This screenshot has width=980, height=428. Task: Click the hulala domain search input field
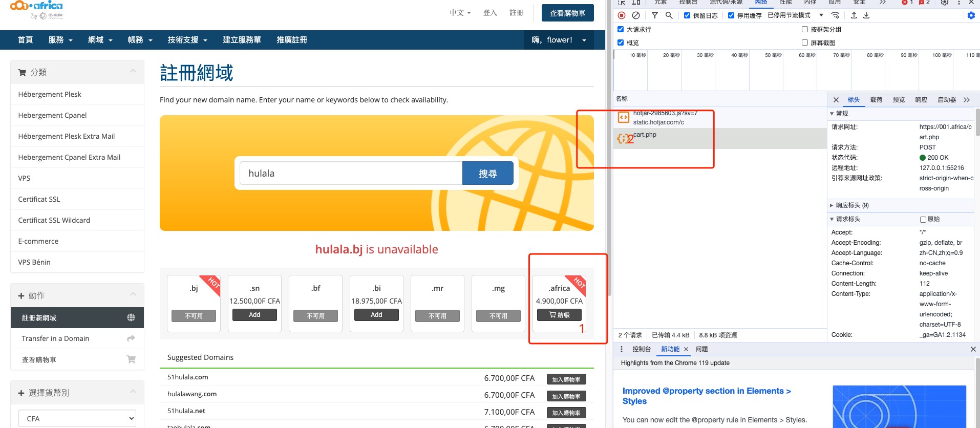351,174
